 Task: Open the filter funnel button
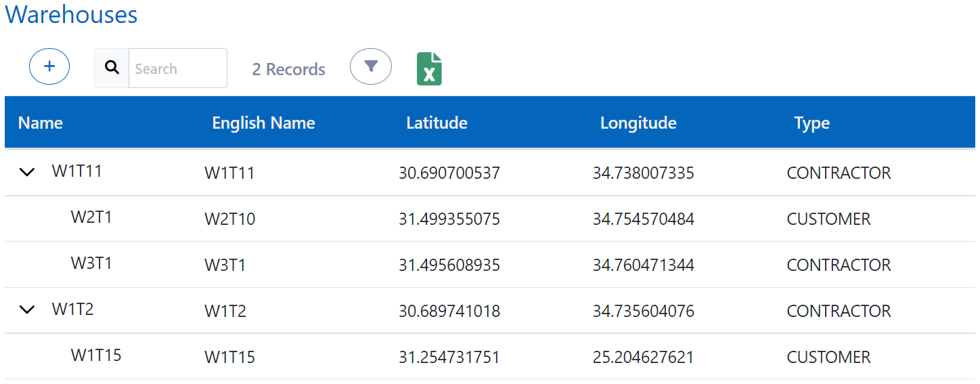[x=370, y=67]
